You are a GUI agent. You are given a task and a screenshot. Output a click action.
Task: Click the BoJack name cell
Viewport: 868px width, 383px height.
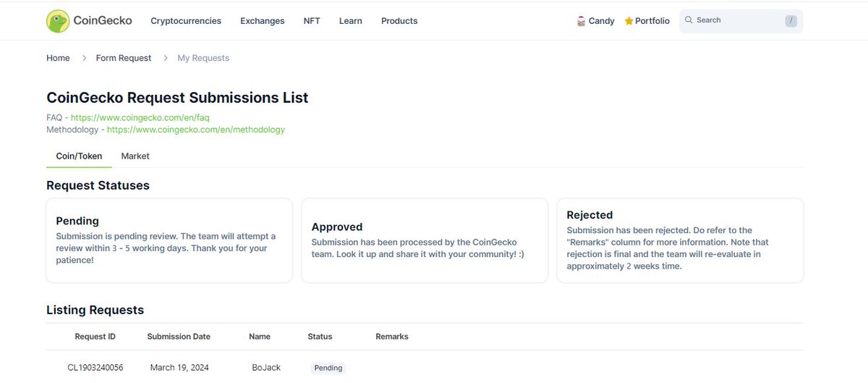(x=266, y=368)
